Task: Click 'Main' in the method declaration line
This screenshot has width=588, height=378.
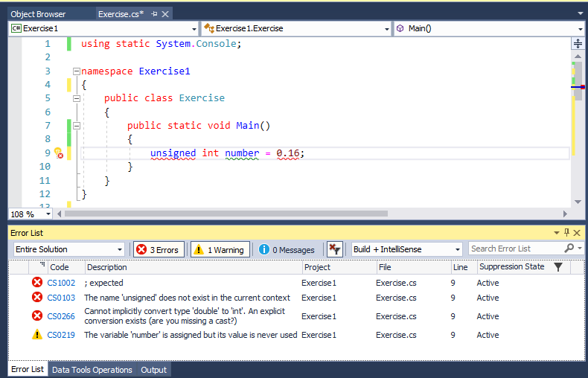Action: [x=248, y=126]
